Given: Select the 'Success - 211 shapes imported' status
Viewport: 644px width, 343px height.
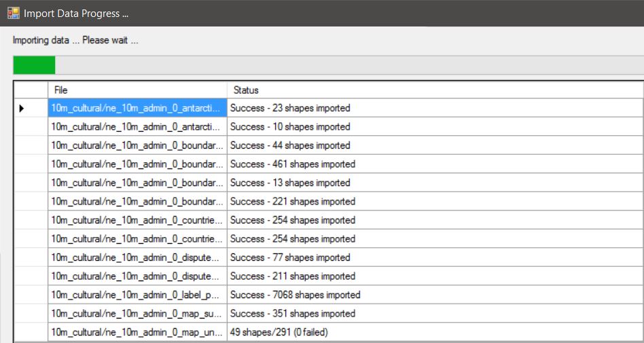Looking at the screenshot, I should coord(292,276).
